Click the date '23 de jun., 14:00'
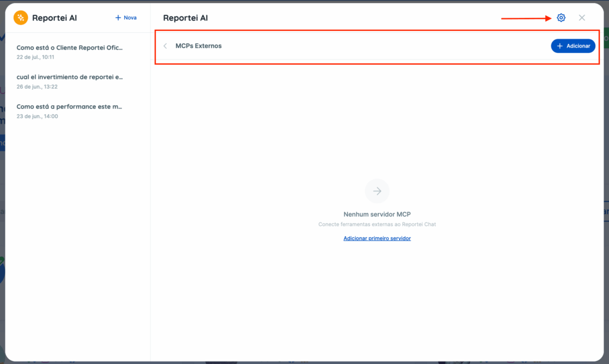The width and height of the screenshot is (609, 364). tap(37, 116)
